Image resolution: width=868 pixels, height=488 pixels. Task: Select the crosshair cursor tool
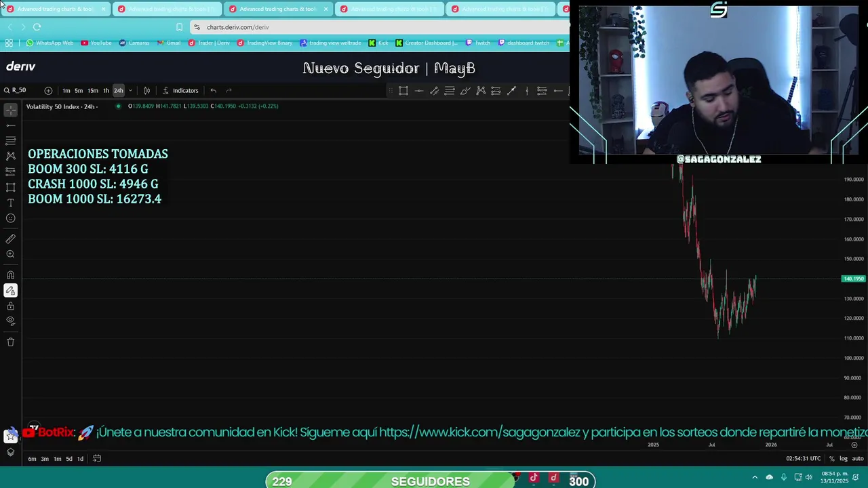click(x=11, y=110)
